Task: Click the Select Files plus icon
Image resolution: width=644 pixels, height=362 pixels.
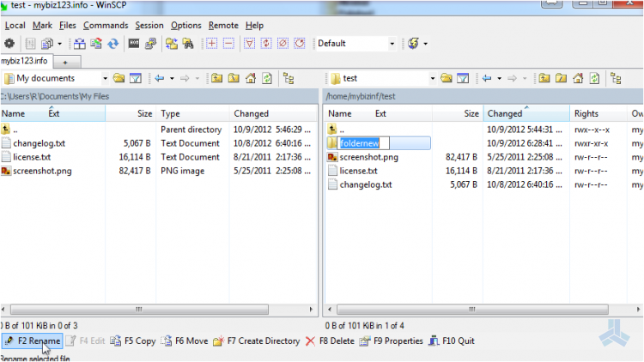Action: (x=211, y=44)
